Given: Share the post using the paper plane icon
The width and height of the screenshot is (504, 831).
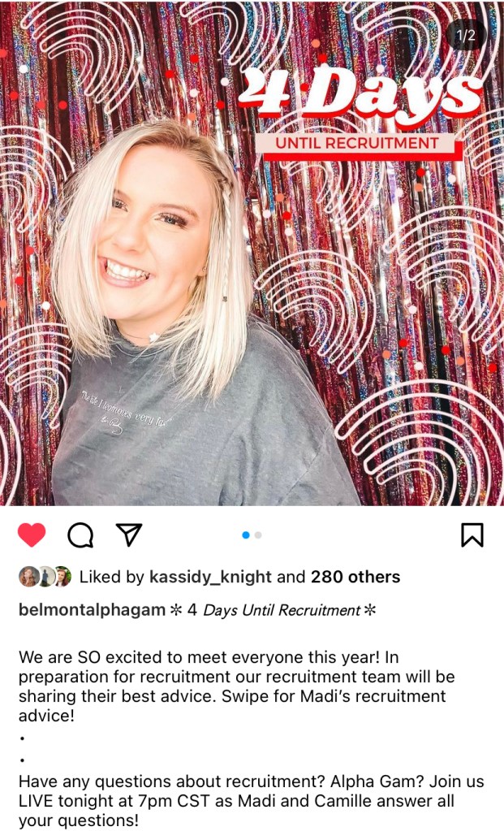Looking at the screenshot, I should pyautogui.click(x=129, y=535).
